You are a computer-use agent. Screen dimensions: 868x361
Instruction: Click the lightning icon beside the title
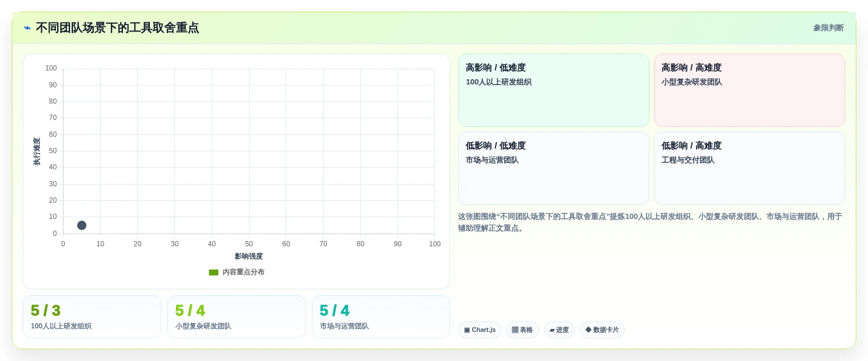(x=27, y=28)
